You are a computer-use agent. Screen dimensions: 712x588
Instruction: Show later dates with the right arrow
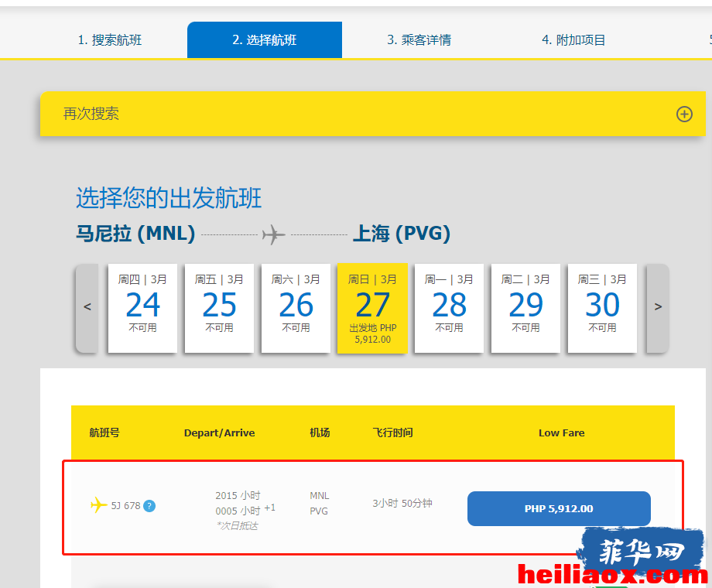658,307
